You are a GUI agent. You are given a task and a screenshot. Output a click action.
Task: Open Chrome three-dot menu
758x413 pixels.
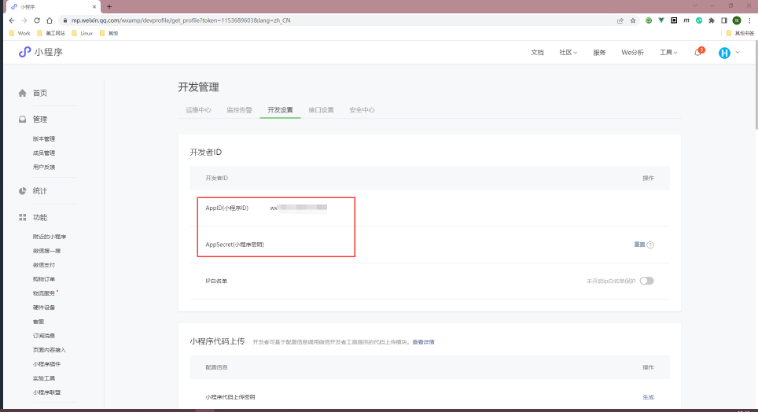749,20
